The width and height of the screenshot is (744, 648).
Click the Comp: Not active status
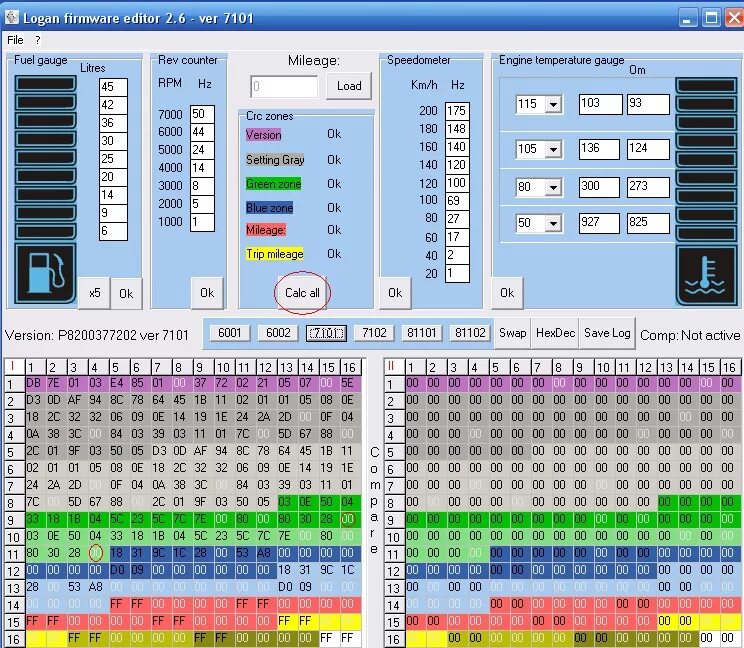[690, 335]
